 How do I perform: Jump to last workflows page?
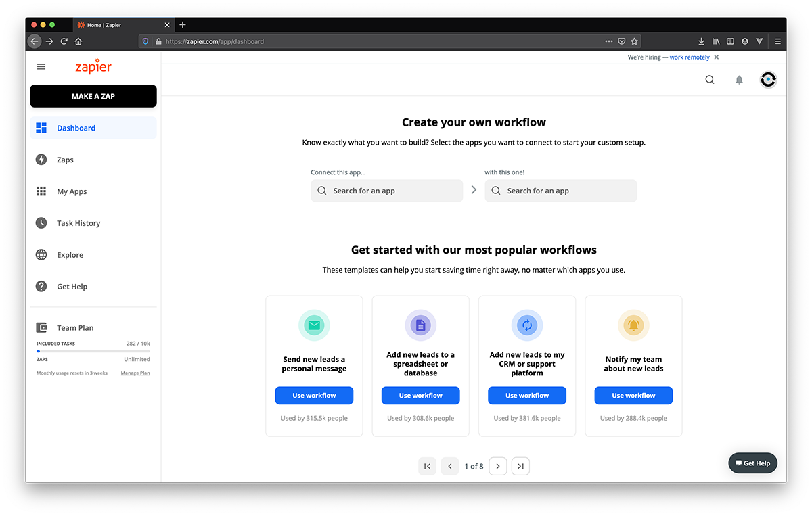coord(520,466)
